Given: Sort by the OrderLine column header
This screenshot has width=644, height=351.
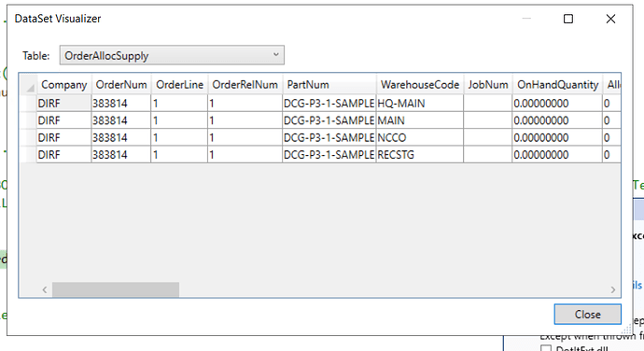Looking at the screenshot, I should 179,85.
